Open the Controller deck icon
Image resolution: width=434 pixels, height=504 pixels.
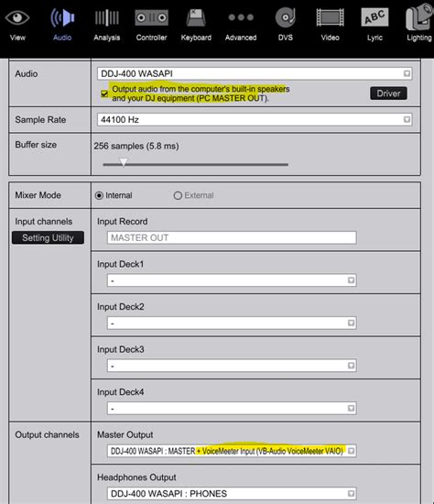click(x=151, y=17)
